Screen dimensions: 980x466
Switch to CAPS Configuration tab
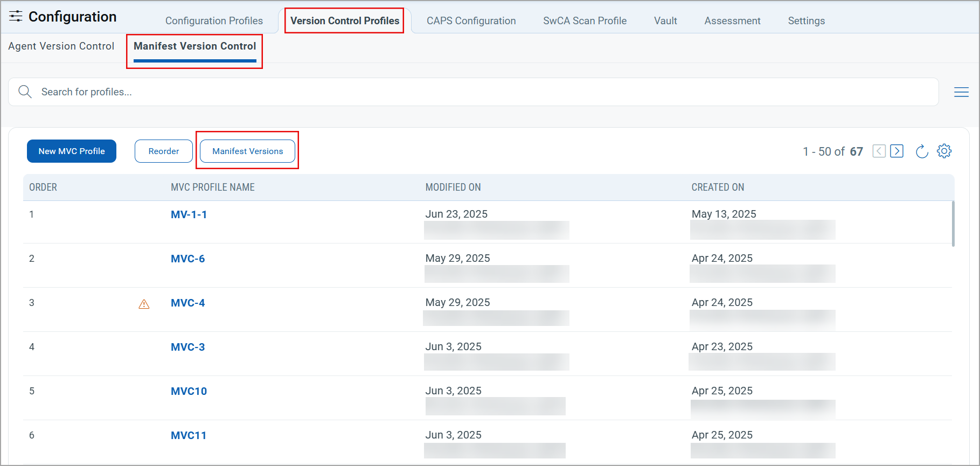[471, 20]
